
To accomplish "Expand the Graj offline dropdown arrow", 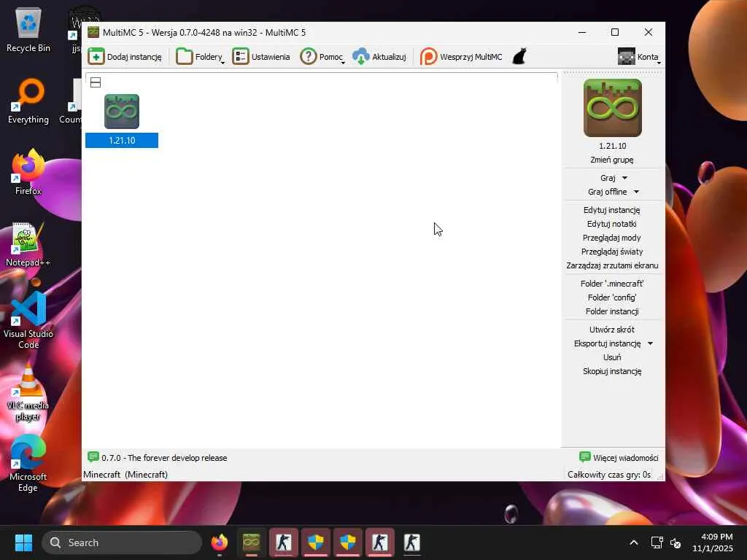I will tap(636, 192).
